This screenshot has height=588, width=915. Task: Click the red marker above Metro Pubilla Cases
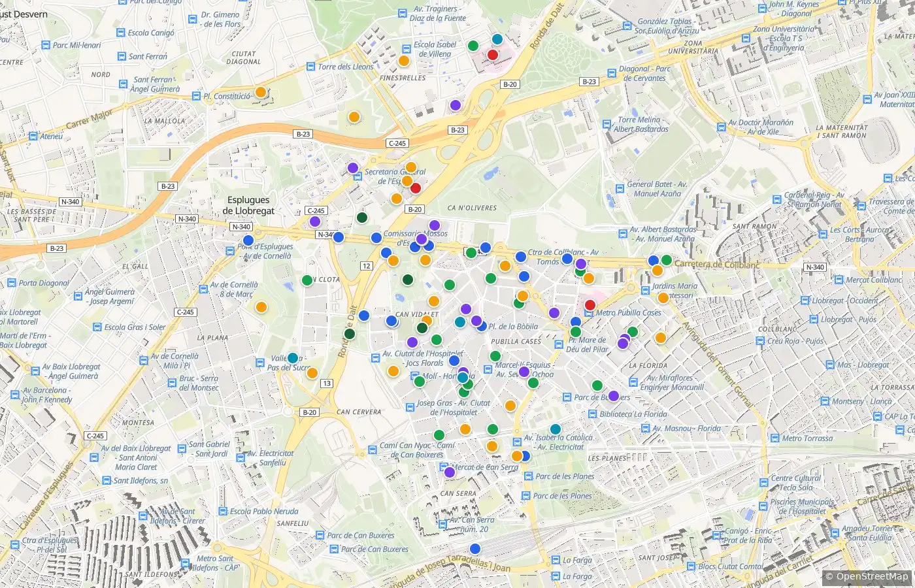(590, 304)
